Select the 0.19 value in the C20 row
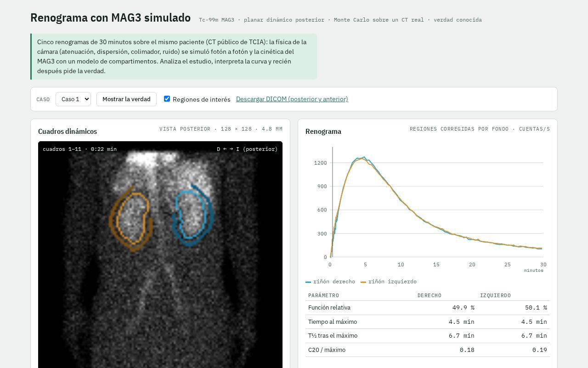This screenshot has height=368, width=588. (540, 350)
